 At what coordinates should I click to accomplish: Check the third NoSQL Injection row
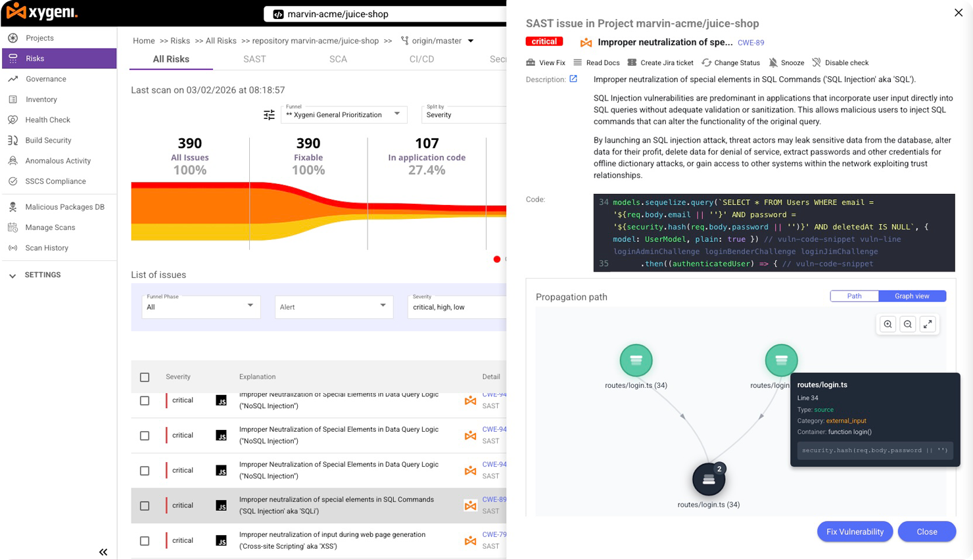click(x=145, y=471)
